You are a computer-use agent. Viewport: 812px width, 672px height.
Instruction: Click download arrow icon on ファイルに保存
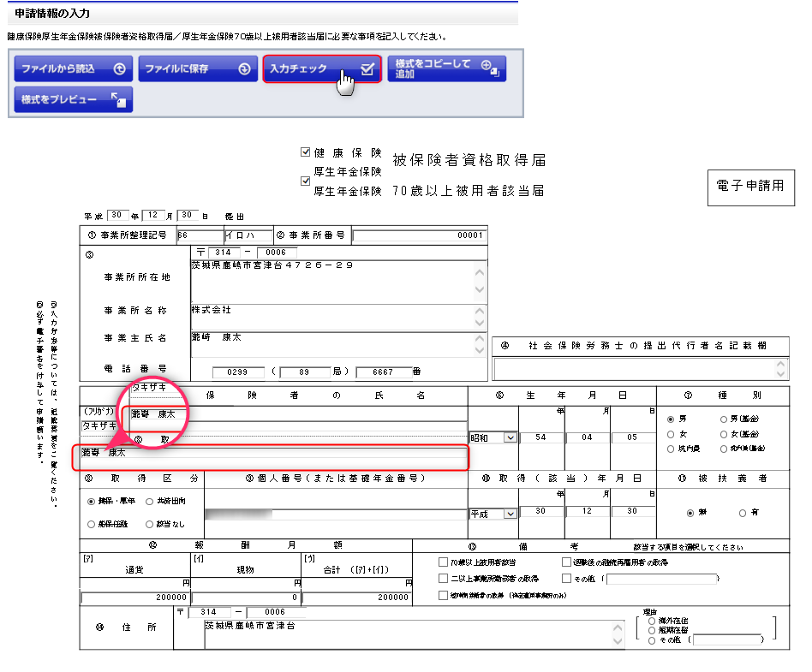tap(244, 69)
